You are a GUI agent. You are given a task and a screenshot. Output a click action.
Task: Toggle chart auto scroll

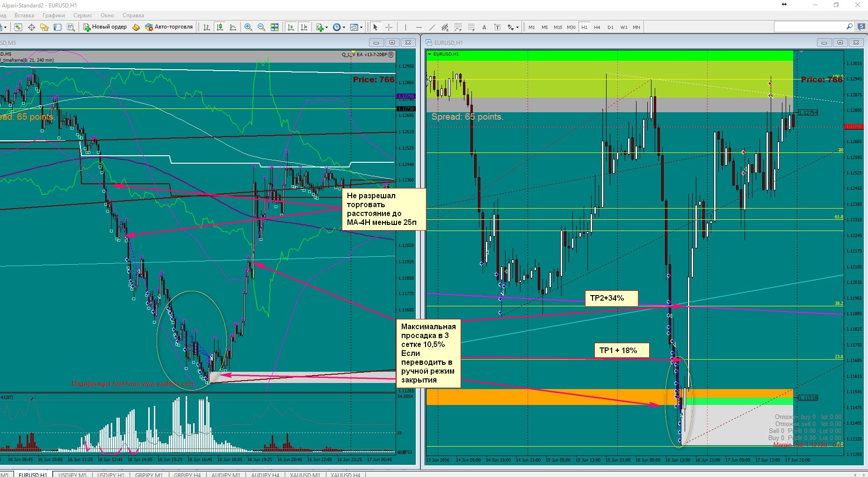pos(291,27)
